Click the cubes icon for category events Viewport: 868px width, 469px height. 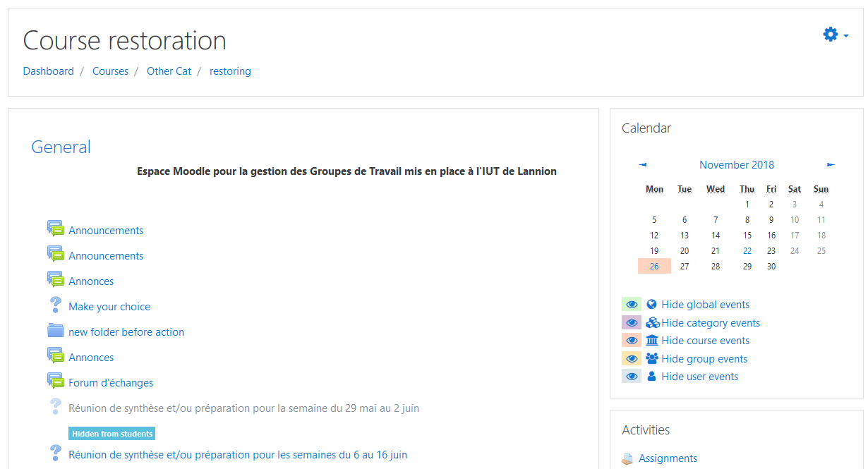tap(653, 323)
